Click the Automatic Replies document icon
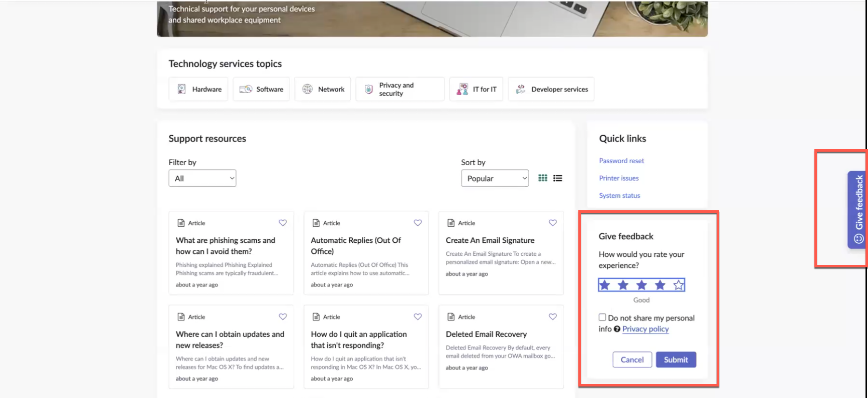Viewport: 868px width, 398px height. (x=316, y=223)
